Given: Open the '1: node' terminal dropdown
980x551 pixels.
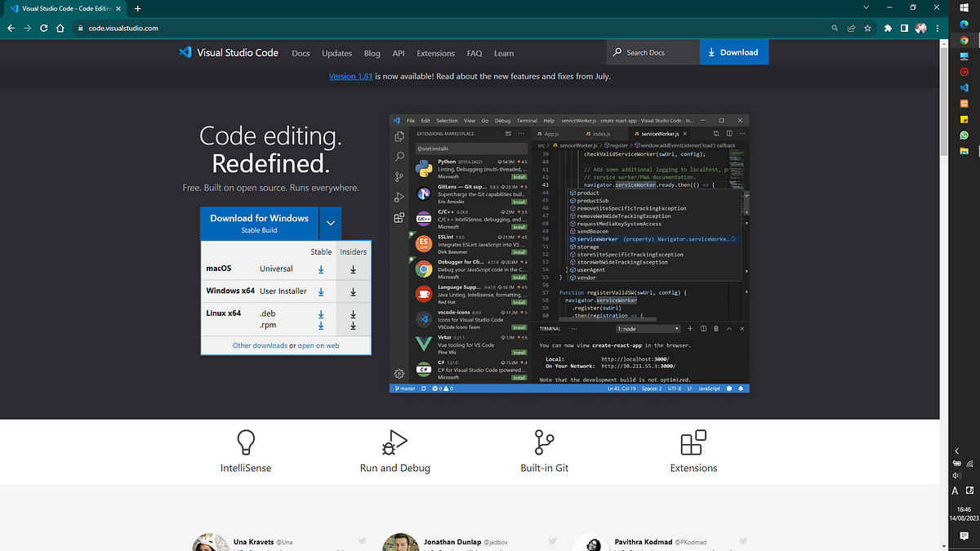Looking at the screenshot, I should tap(648, 328).
